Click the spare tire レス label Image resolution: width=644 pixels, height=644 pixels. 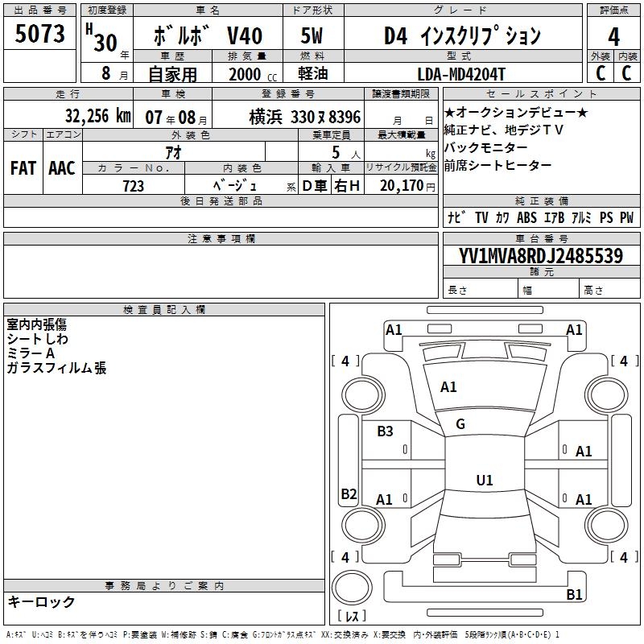pyautogui.click(x=352, y=616)
